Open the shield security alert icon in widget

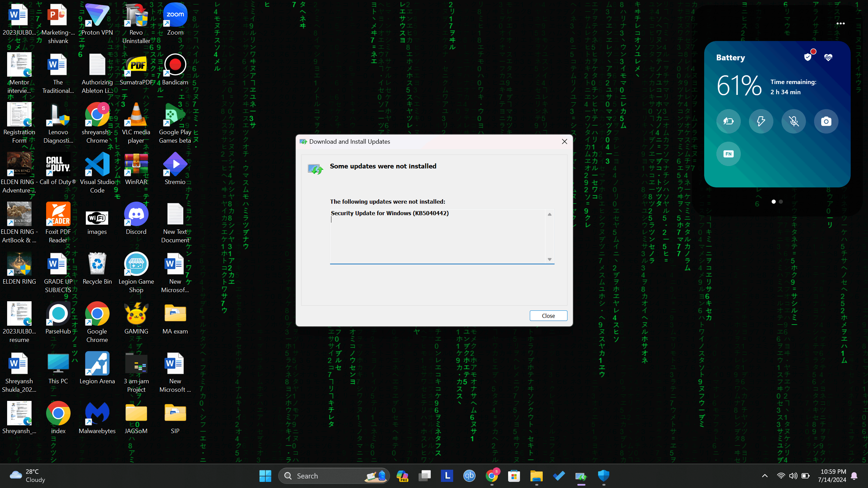808,57
